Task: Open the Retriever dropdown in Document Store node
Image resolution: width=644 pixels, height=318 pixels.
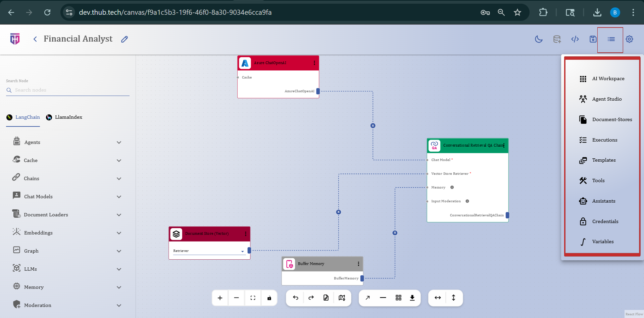Action: tap(242, 251)
